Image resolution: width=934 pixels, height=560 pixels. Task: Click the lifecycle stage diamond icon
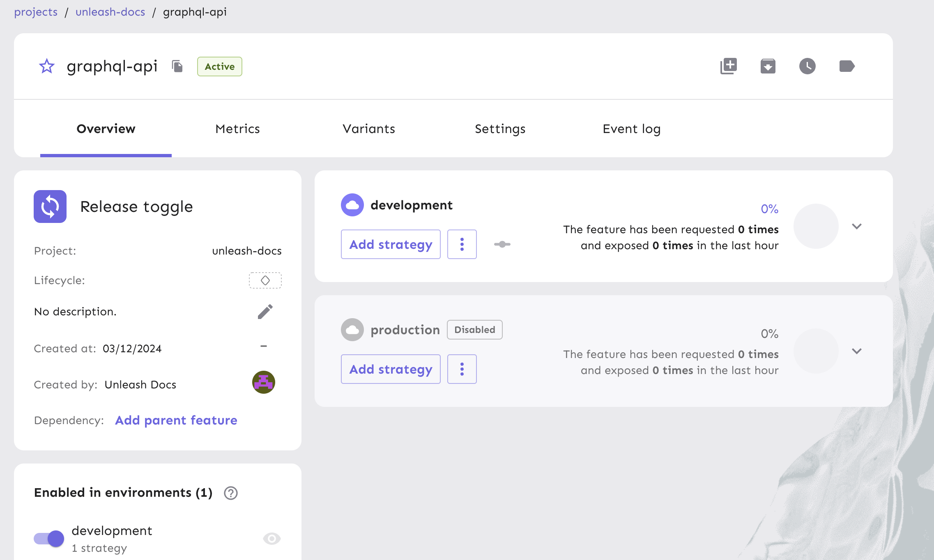pos(265,280)
